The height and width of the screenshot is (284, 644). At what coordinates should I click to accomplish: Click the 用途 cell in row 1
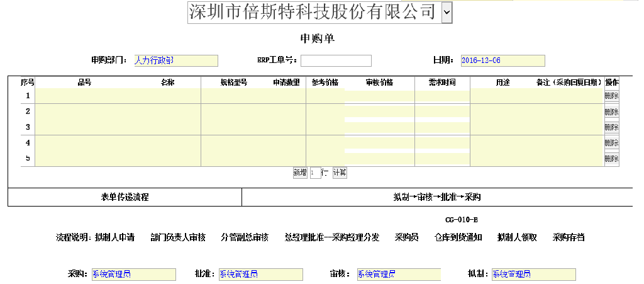pos(504,96)
